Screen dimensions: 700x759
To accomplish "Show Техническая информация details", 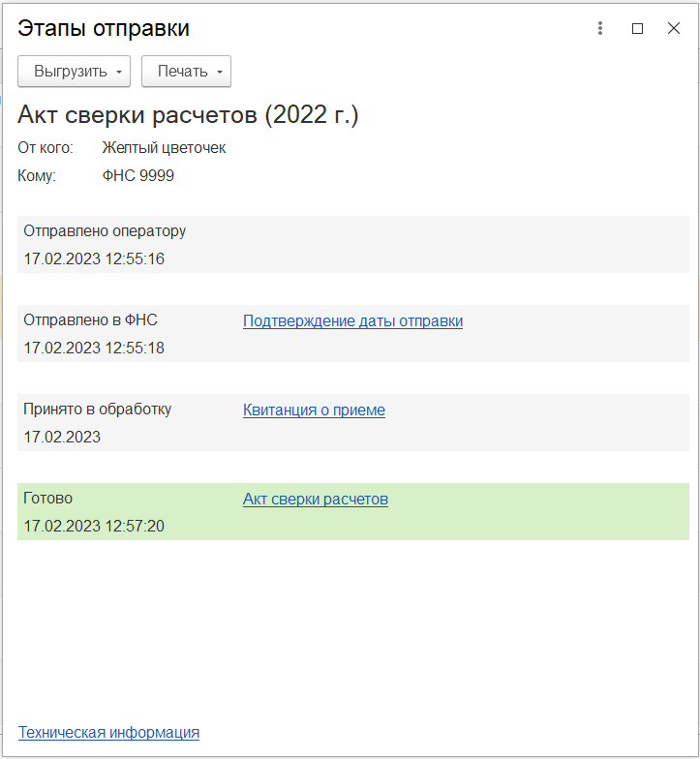I will click(x=108, y=733).
